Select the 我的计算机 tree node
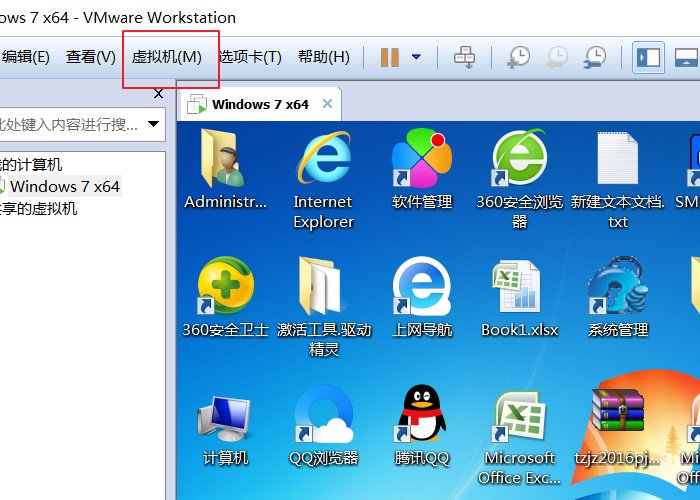This screenshot has height=500, width=700. (31, 165)
